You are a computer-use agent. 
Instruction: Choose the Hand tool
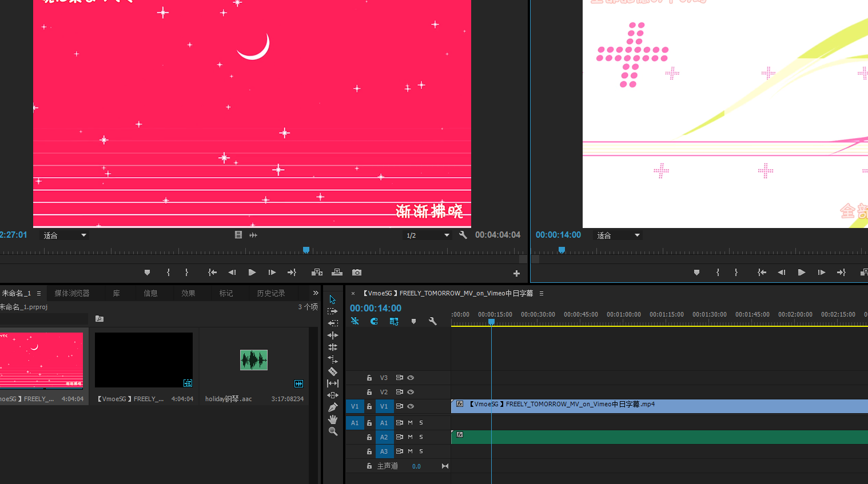[333, 419]
